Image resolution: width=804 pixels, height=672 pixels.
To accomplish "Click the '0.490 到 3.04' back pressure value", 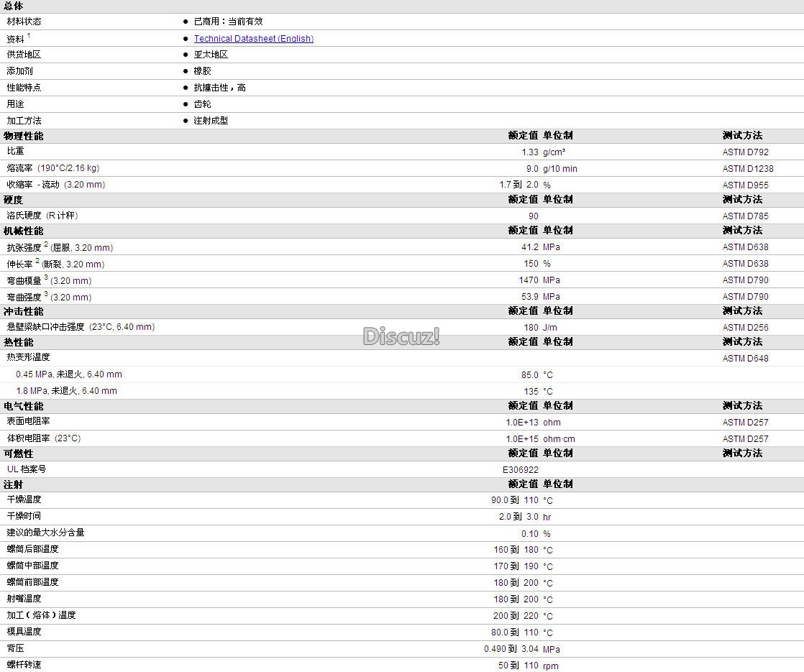I will coord(511,649).
